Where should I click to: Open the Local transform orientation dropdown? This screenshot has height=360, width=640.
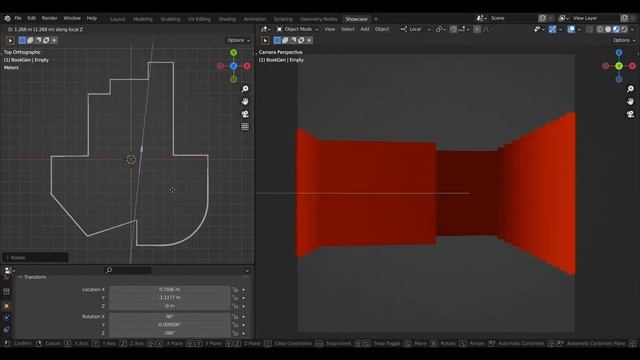415,29
